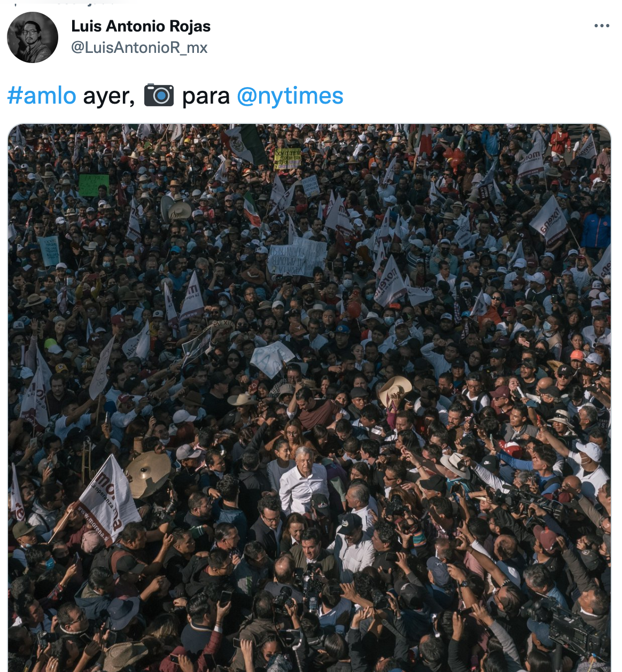Click the large white morena flag in photo
Viewport: 622px width, 672px height.
click(110, 499)
